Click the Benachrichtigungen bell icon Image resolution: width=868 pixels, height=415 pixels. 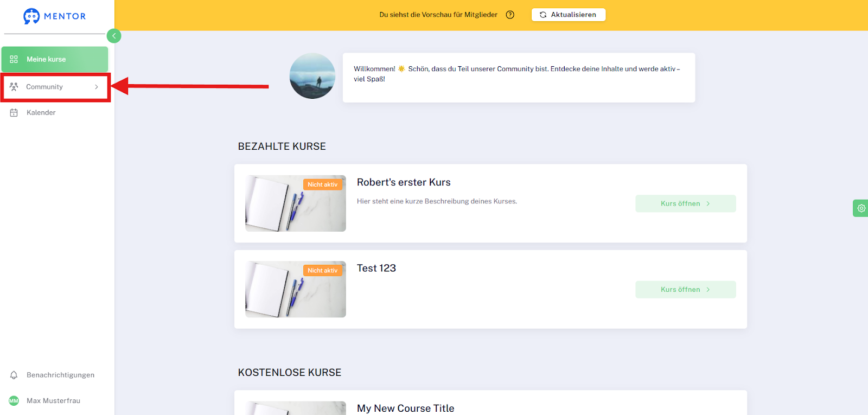[14, 375]
